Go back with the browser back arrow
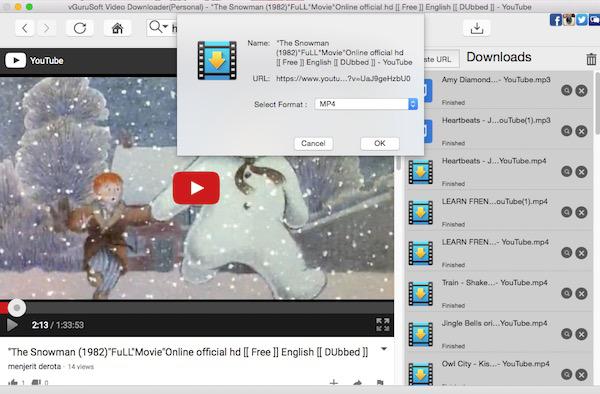This screenshot has width=600, height=394. coord(24,28)
